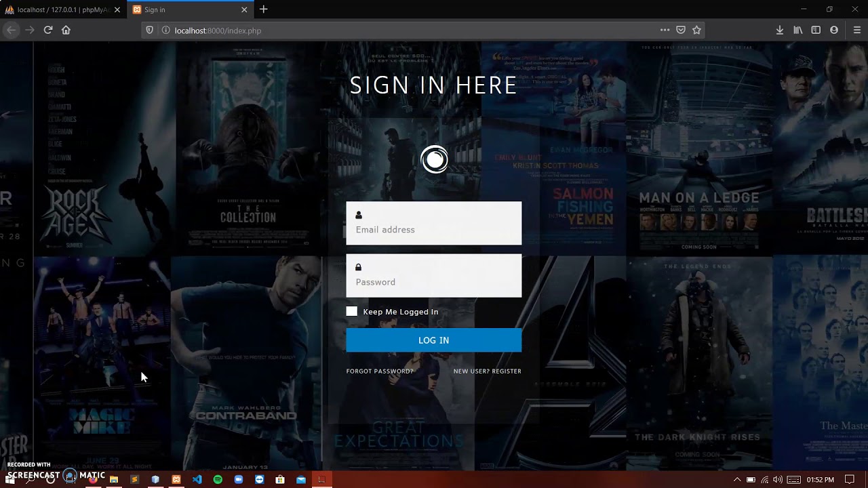
Task: Click the circular logo above the form
Action: pyautogui.click(x=434, y=160)
